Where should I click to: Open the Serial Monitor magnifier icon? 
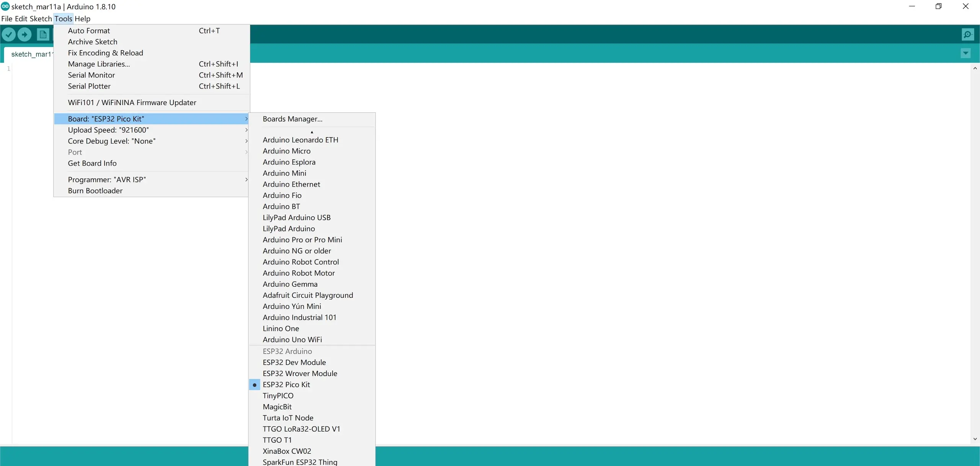coord(968,34)
